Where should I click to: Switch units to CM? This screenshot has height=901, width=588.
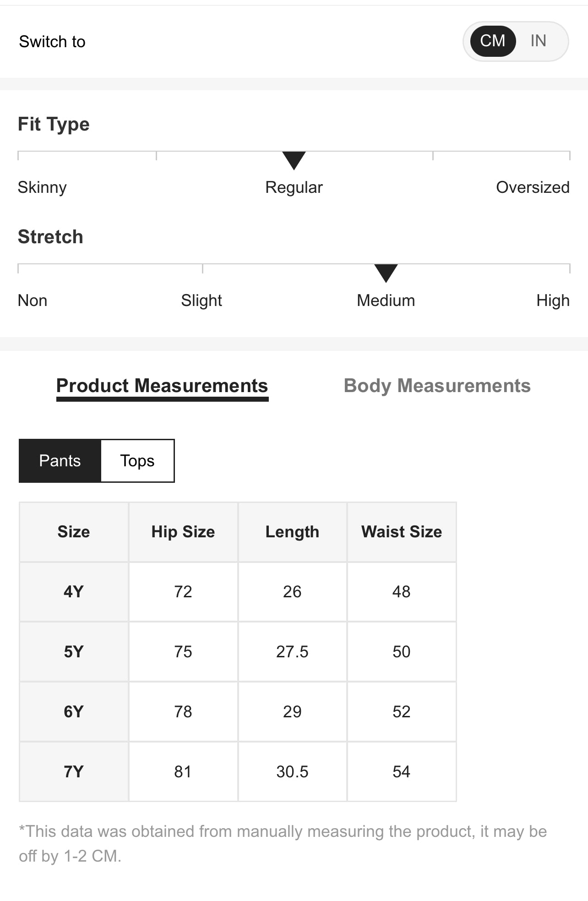(493, 41)
